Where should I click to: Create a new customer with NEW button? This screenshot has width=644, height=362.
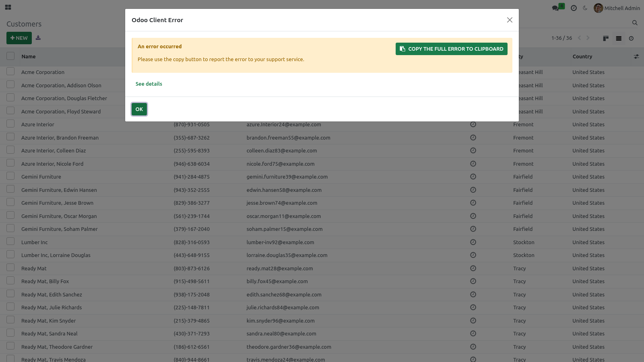click(x=19, y=38)
